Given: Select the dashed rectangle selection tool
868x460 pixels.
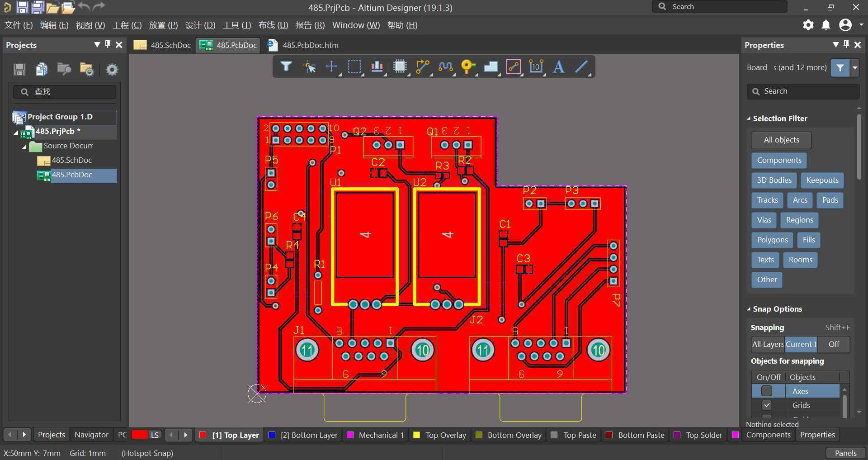Looking at the screenshot, I should pyautogui.click(x=354, y=66).
